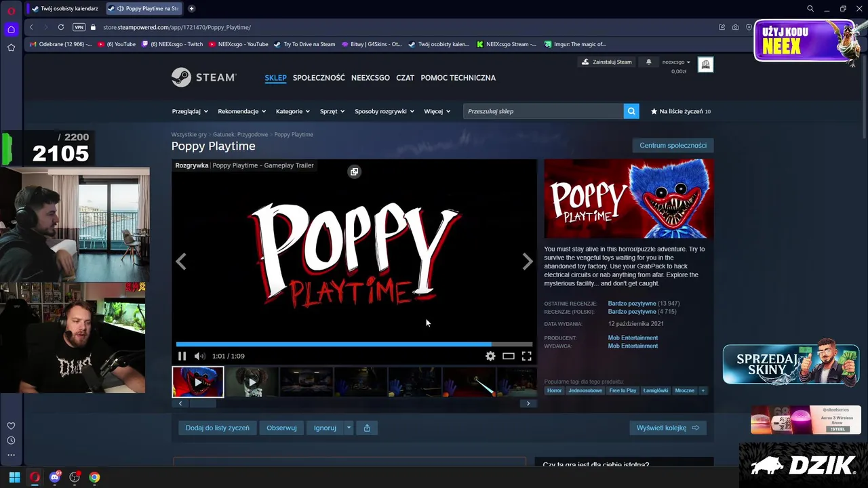Click the share icon button

pos(367,428)
